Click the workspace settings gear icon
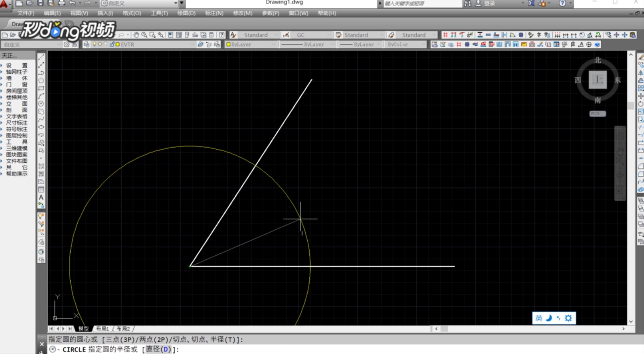644x354 pixels. pyautogui.click(x=66, y=45)
